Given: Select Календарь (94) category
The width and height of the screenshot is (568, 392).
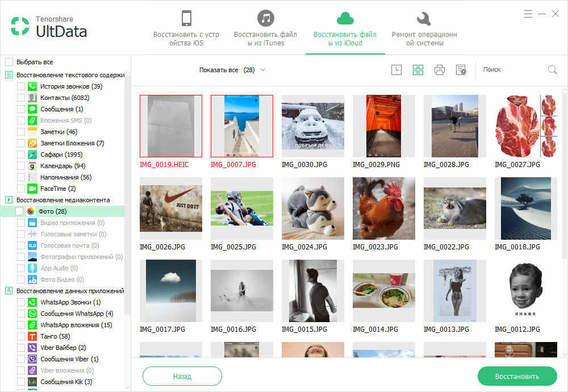Looking at the screenshot, I should (62, 165).
